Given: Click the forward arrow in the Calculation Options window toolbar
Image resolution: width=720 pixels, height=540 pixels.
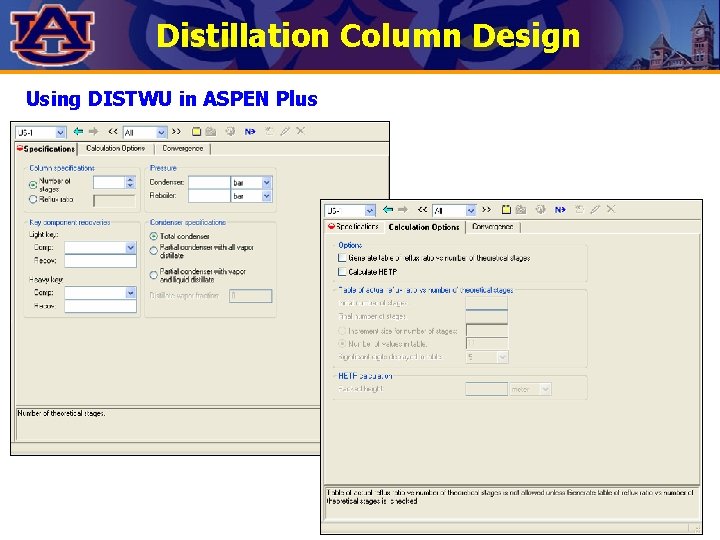Looking at the screenshot, I should (403, 209).
